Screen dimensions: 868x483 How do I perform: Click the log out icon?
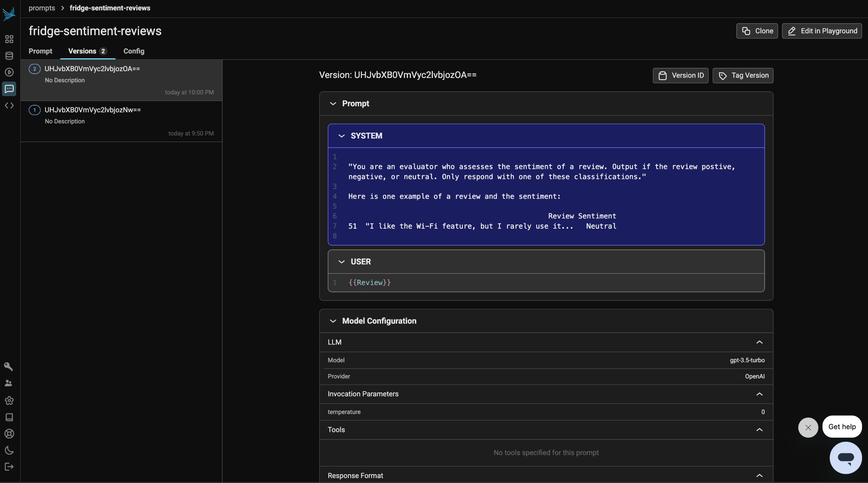(x=9, y=467)
